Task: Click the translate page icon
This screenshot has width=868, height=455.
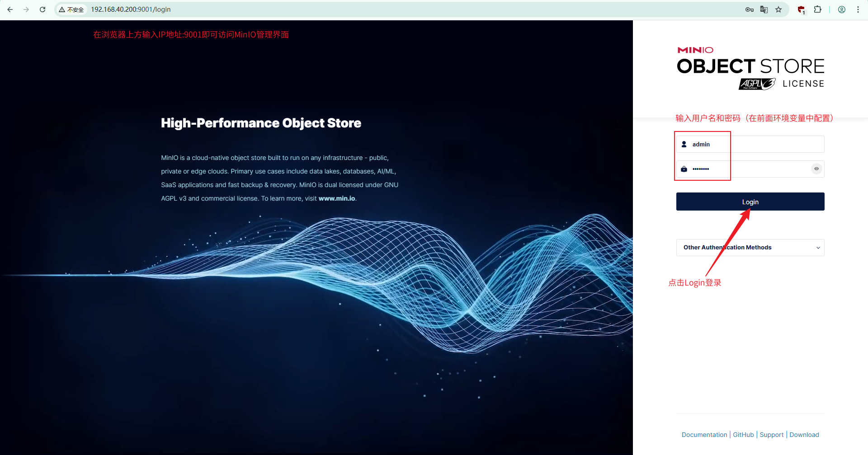Action: click(x=764, y=9)
